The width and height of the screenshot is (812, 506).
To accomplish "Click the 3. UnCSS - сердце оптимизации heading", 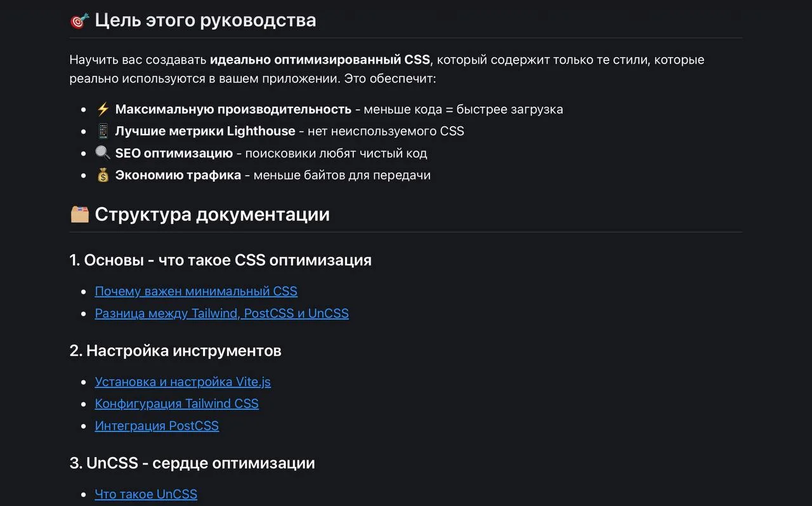I will coord(192,463).
